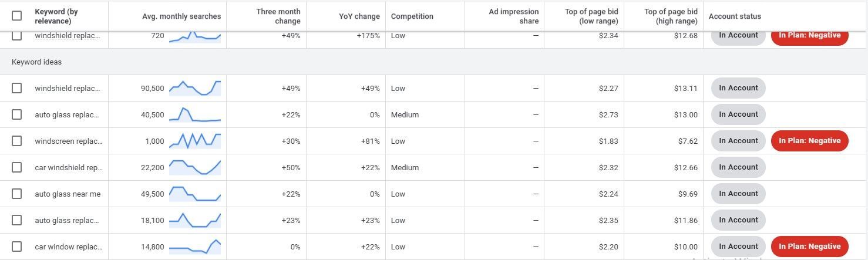The height and width of the screenshot is (260, 868).
Task: Click In Account badge for the 90,500 searches row
Action: click(738, 88)
